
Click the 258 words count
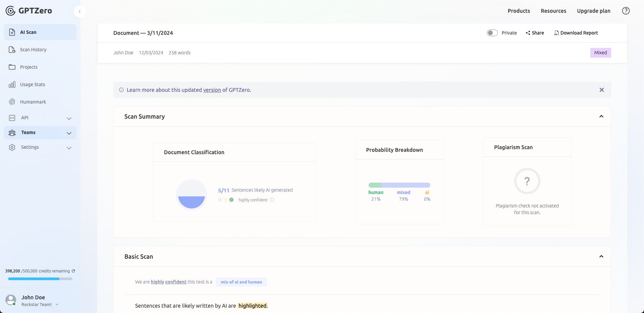coord(179,53)
